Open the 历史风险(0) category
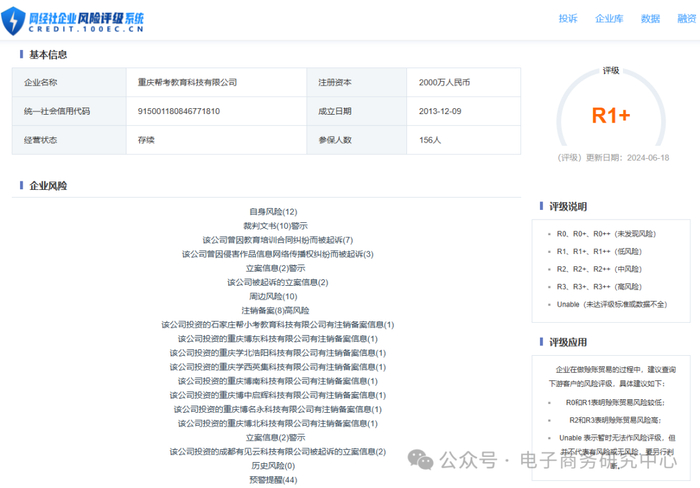This screenshot has height=488, width=700. click(x=274, y=466)
